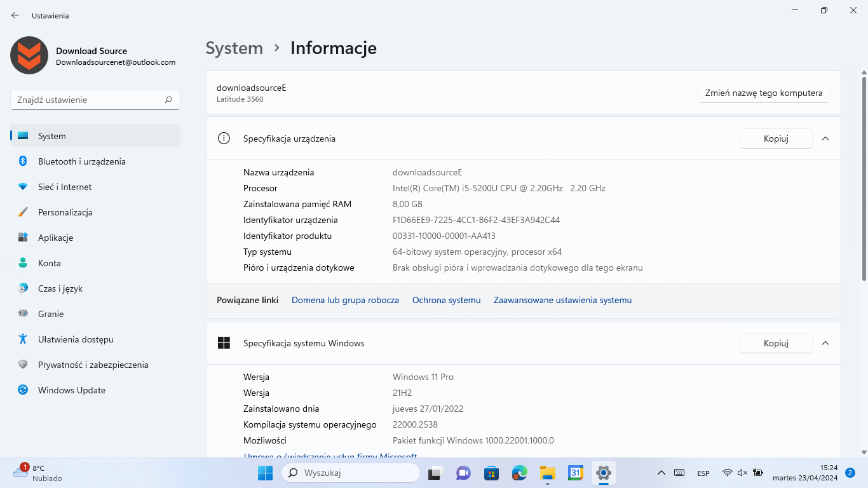Go back with the Ustawienia arrow

tap(15, 15)
